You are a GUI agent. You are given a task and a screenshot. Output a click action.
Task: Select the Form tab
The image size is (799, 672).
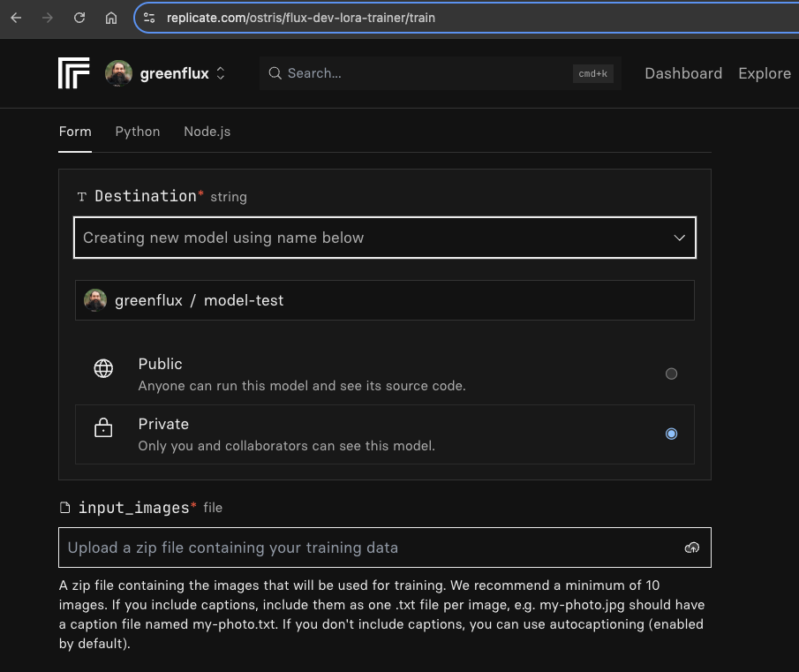(x=75, y=132)
